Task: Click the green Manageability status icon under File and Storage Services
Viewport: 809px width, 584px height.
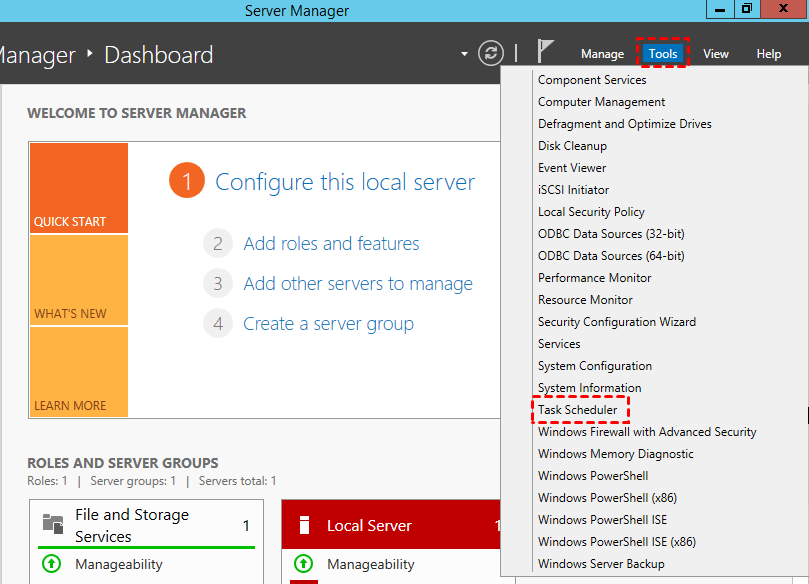Action: click(x=49, y=564)
